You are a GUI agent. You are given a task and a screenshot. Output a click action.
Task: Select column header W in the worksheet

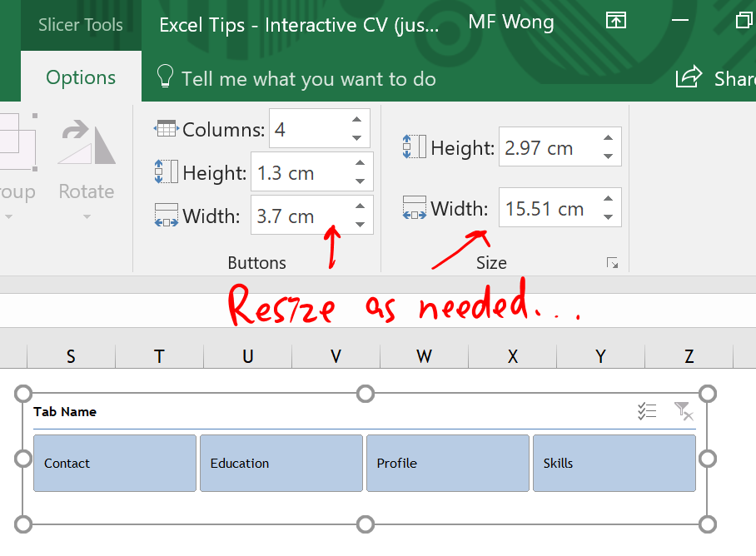point(424,356)
